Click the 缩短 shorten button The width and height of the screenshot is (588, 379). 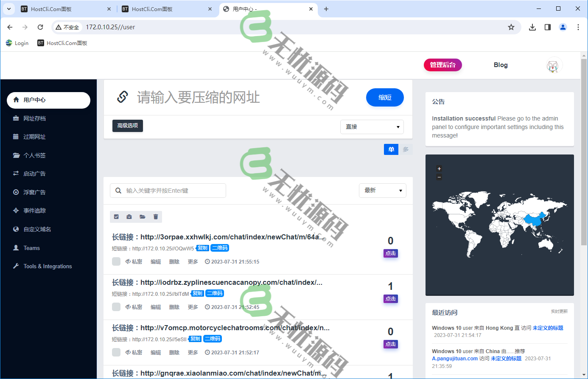(x=384, y=97)
